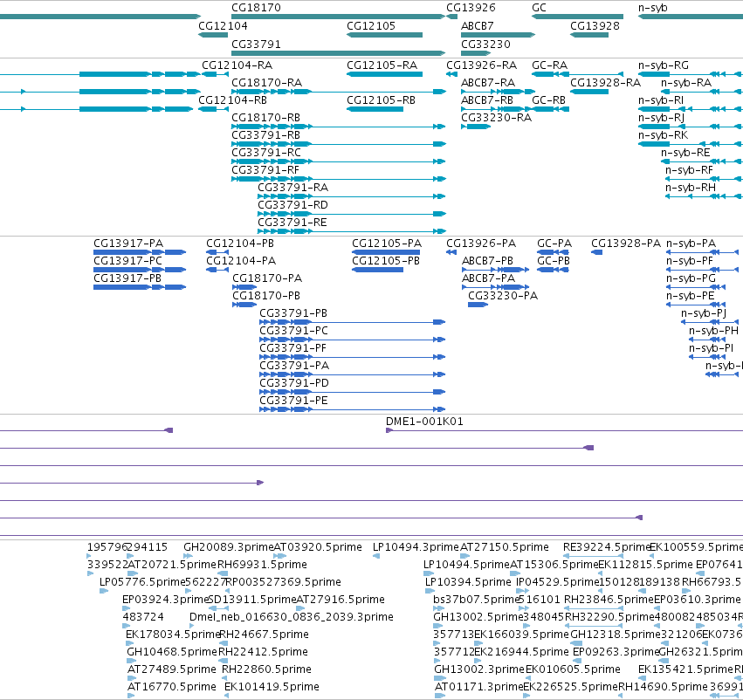
Task: Click EST bs37b07.5prime
Action: coord(438,608)
